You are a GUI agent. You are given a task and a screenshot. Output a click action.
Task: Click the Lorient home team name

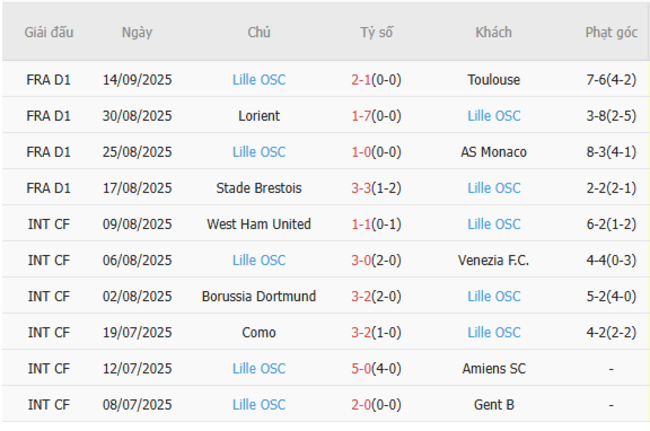point(259,116)
